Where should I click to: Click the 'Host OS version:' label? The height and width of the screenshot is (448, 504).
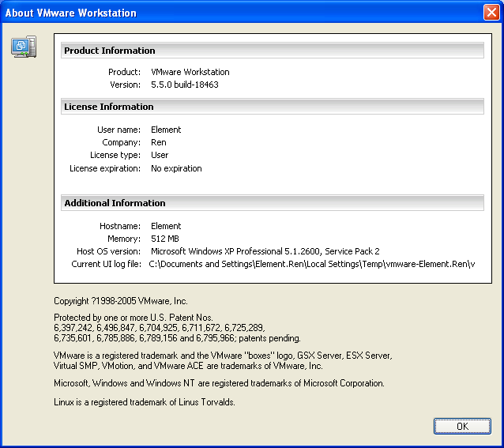(x=108, y=251)
